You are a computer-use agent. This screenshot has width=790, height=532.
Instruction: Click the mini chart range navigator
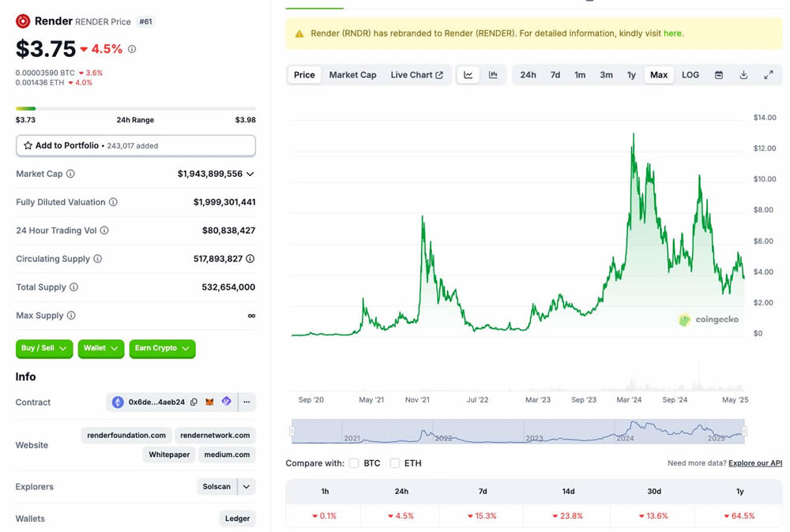point(518,431)
